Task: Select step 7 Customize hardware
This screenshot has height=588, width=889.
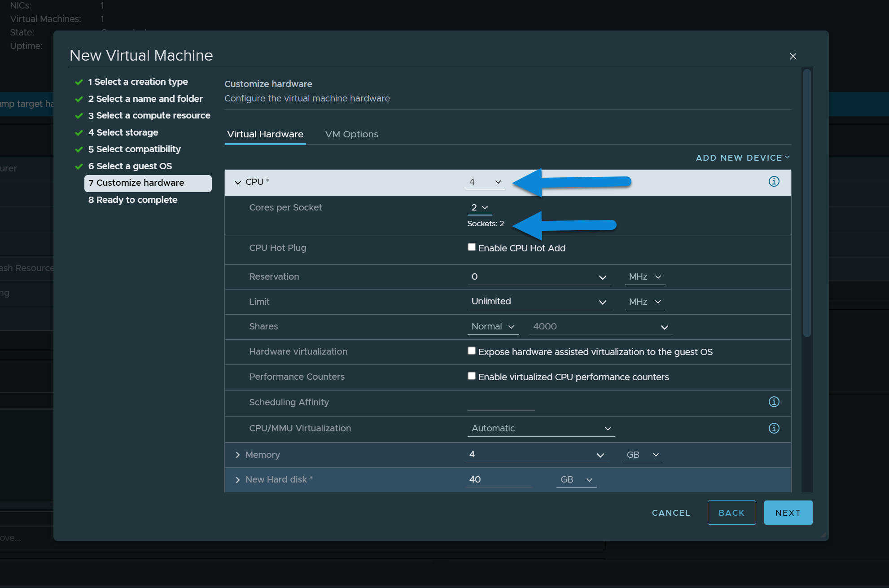Action: point(148,183)
